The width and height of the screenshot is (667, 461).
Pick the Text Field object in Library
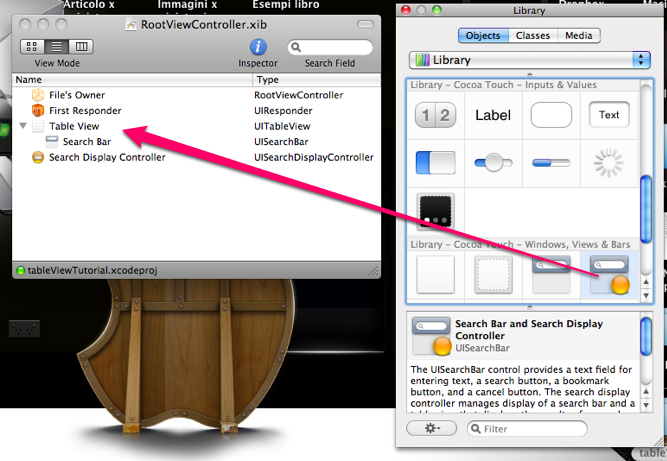click(x=608, y=116)
